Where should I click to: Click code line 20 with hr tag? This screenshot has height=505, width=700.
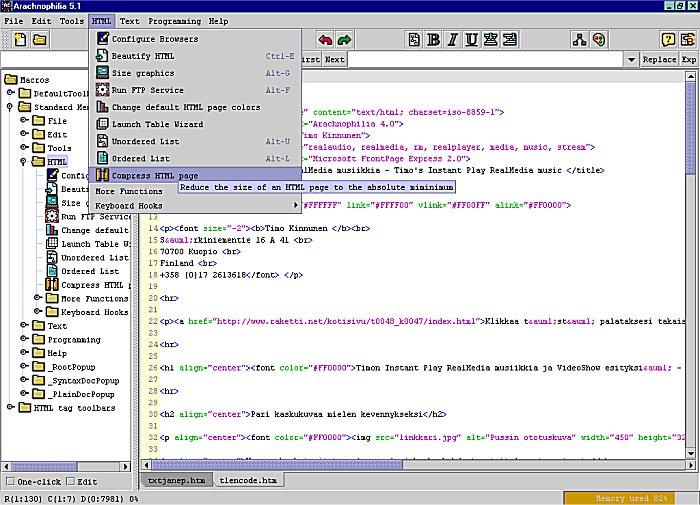[169, 298]
